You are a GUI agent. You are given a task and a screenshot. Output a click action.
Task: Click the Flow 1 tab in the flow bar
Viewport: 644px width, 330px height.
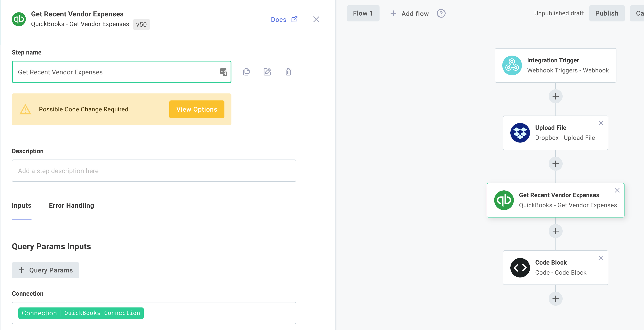[363, 14]
